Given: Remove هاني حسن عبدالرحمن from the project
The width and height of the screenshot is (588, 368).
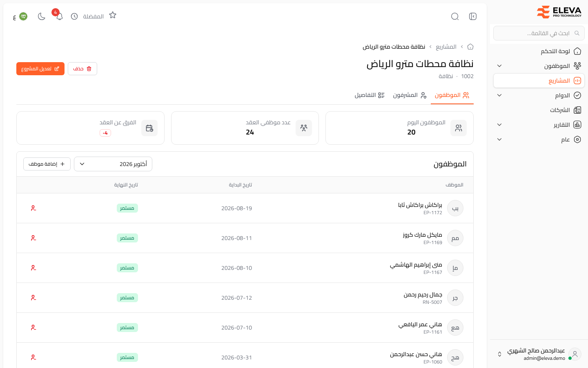Looking at the screenshot, I should [x=33, y=357].
